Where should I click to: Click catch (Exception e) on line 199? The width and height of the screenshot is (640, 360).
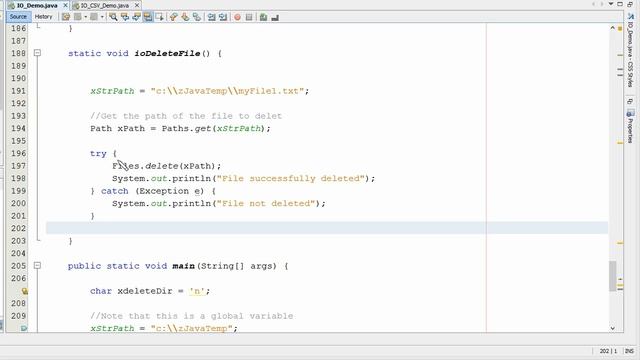tap(152, 191)
